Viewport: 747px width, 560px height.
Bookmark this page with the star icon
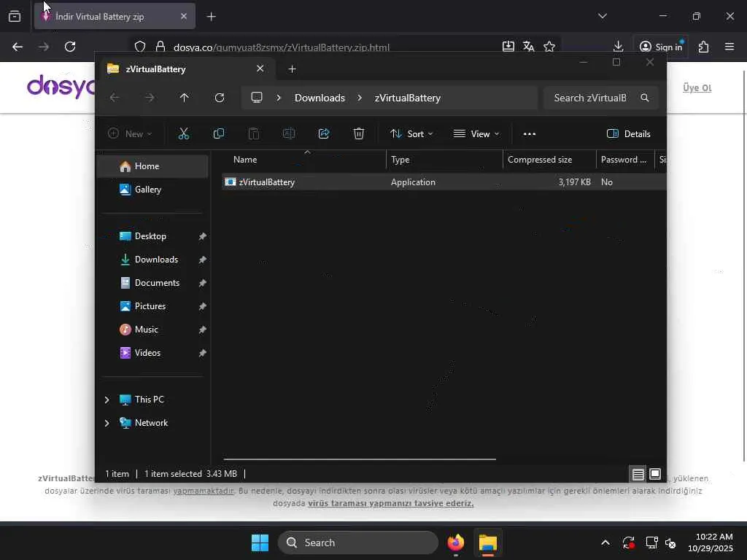tap(549, 47)
